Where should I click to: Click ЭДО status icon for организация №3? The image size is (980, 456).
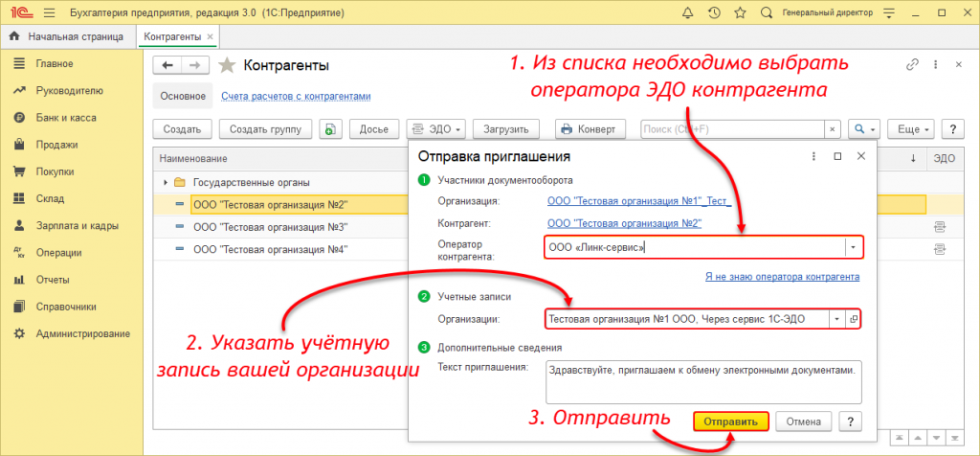click(x=939, y=226)
